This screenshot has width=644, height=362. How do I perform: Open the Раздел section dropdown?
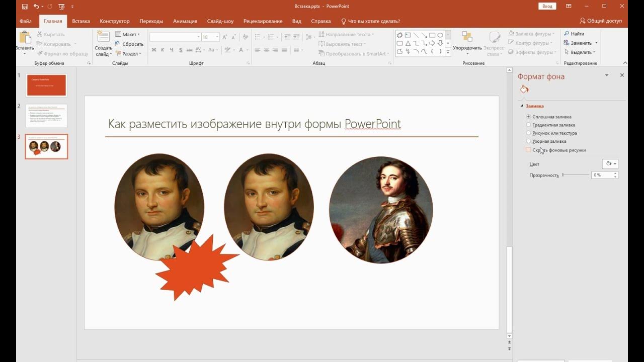click(128, 53)
